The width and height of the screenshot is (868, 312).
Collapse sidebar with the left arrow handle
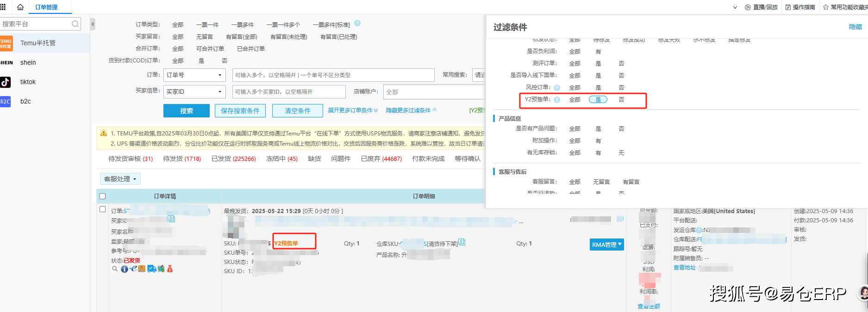[x=93, y=24]
